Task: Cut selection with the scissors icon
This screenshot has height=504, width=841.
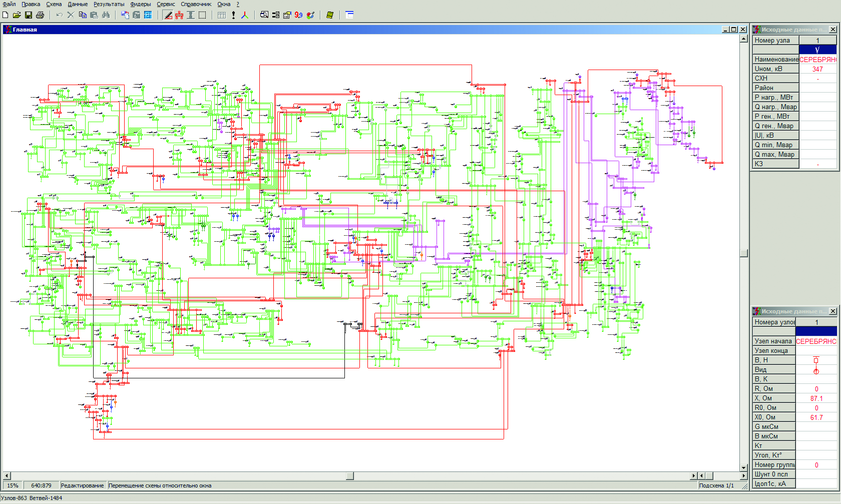Action: coord(71,15)
